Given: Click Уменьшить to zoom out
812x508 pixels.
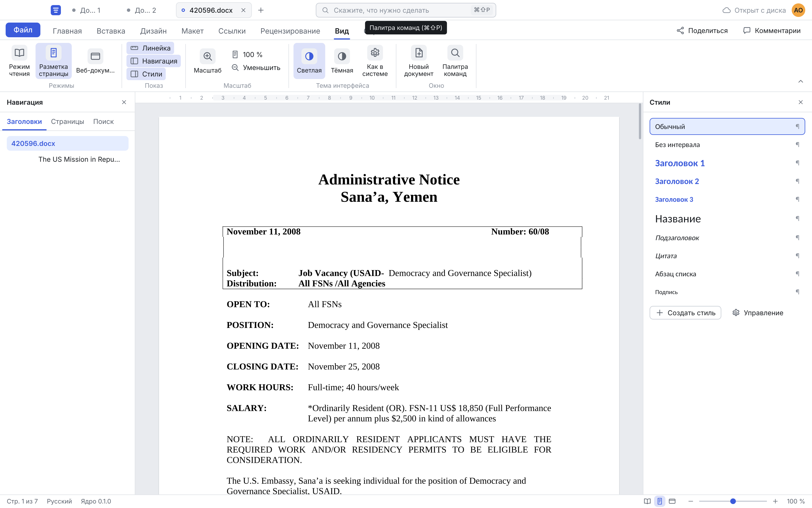Looking at the screenshot, I should coord(256,67).
